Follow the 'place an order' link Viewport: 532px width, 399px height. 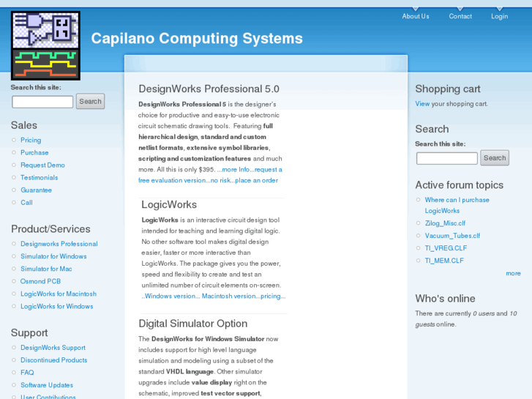point(257,180)
